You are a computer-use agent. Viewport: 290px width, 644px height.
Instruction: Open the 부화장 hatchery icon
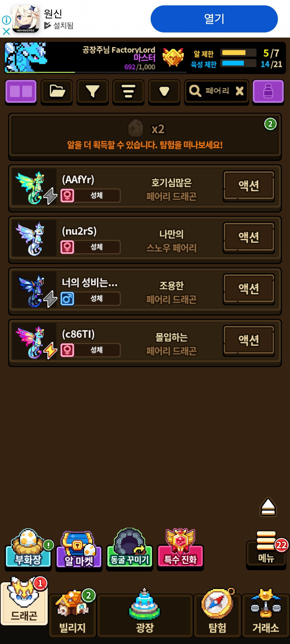(x=28, y=549)
